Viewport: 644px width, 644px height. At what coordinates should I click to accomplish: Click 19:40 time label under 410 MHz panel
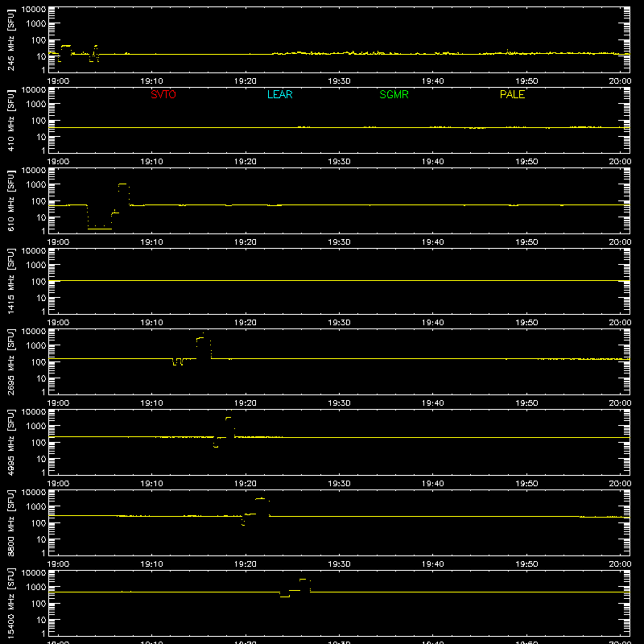[x=433, y=162]
